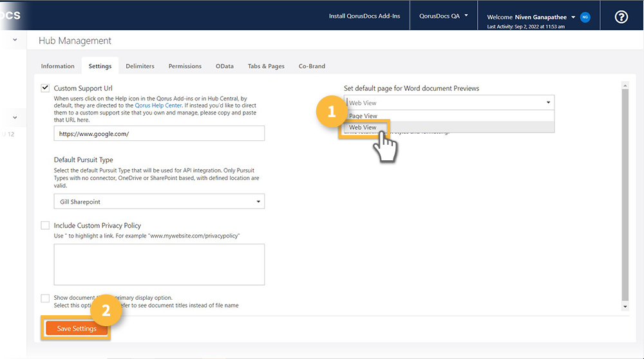644x359 pixels.
Task: Click the Save Settings button
Action: pos(77,329)
